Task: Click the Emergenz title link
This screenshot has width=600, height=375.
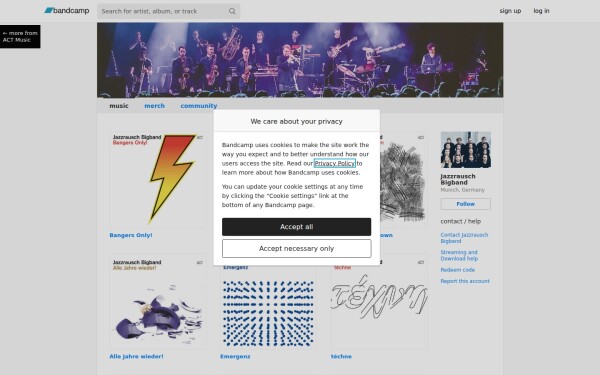Action: [x=235, y=356]
